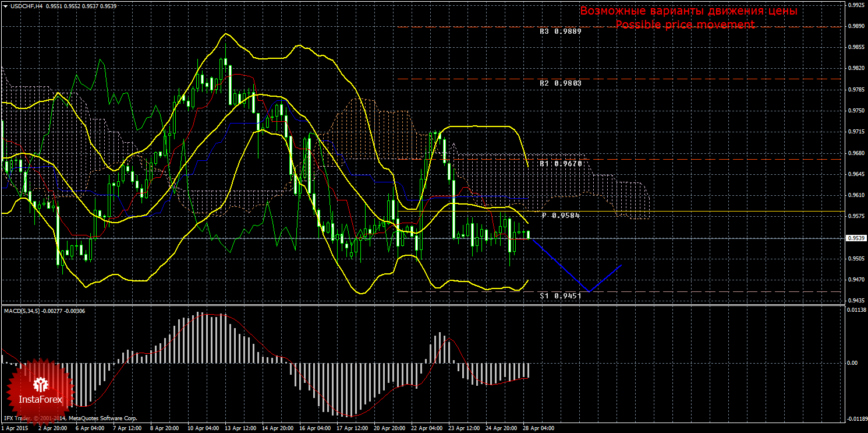Click the InstaForex brand name text

pyautogui.click(x=40, y=400)
